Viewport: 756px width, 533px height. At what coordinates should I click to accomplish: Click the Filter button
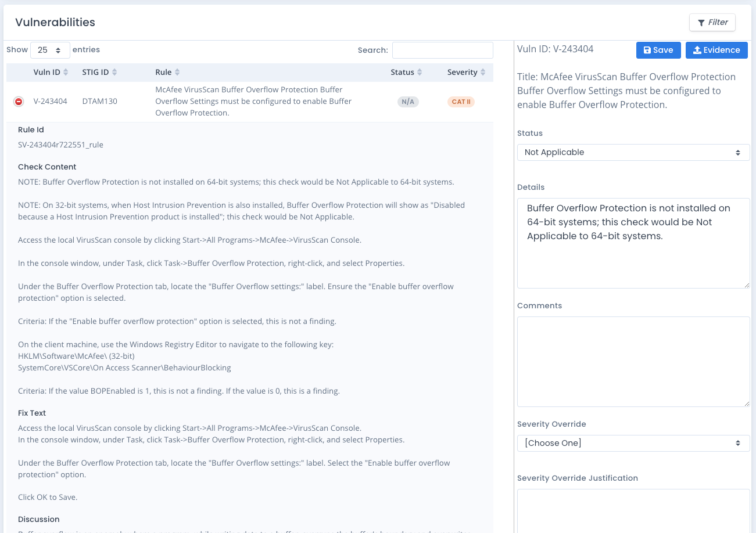[x=712, y=22]
